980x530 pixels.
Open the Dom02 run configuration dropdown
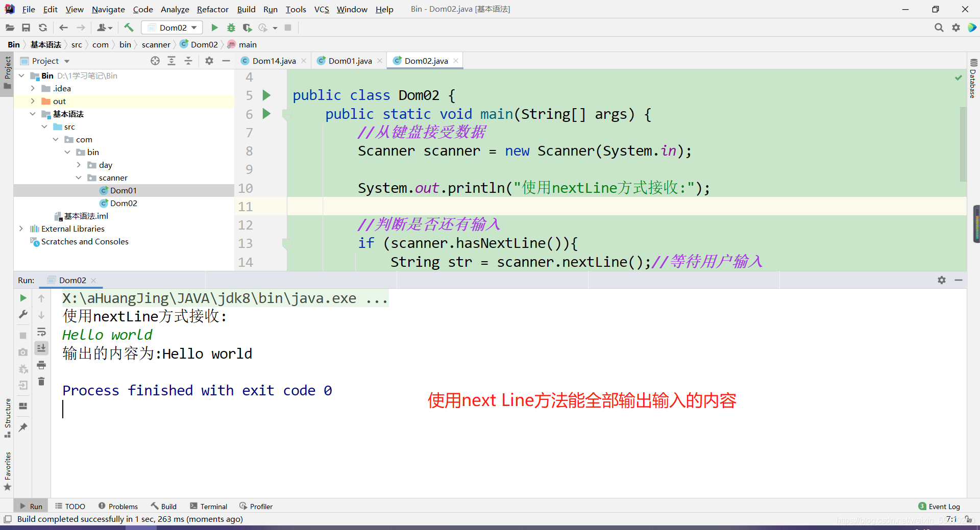click(x=172, y=28)
